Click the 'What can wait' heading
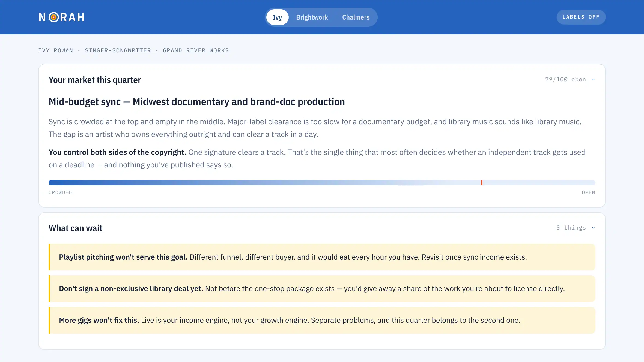 75,228
